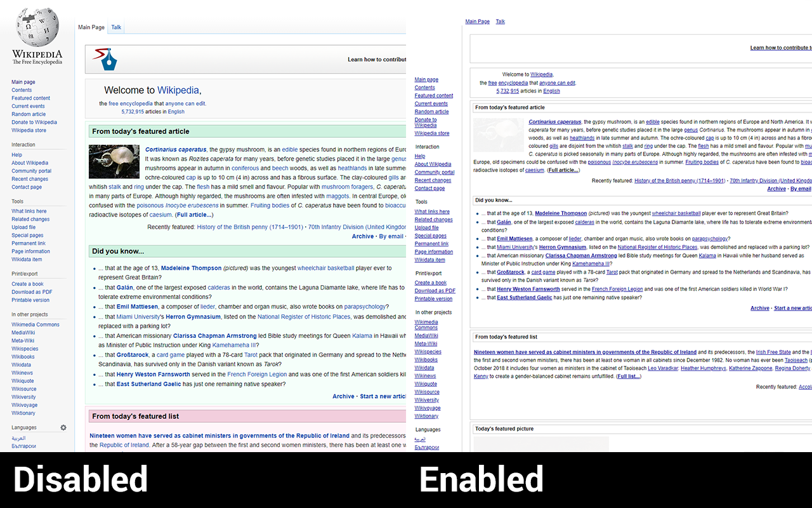Go to Current events in the Disabled page sidebar

click(28, 106)
